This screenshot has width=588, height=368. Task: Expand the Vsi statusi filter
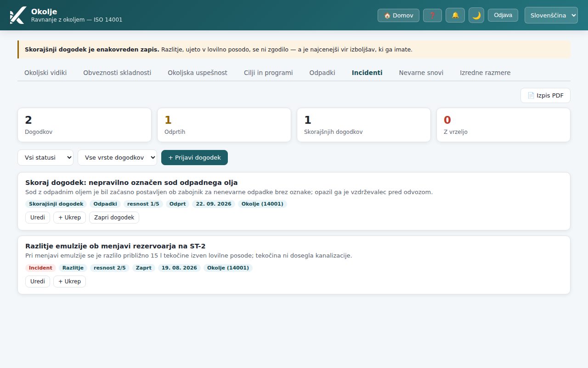[45, 157]
